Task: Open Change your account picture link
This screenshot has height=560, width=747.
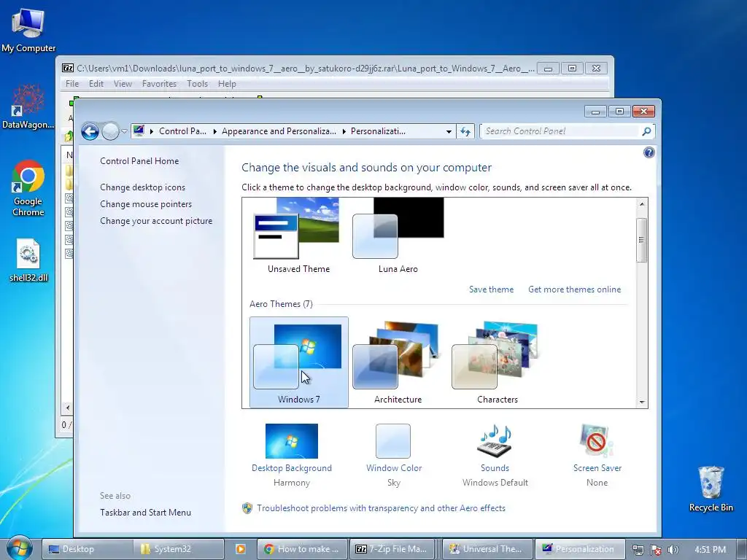Action: pyautogui.click(x=156, y=221)
